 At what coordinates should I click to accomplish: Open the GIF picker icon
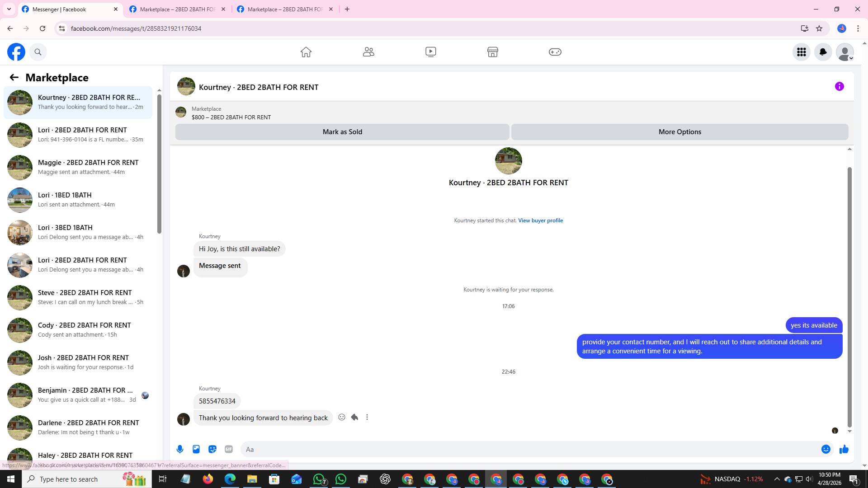click(229, 449)
